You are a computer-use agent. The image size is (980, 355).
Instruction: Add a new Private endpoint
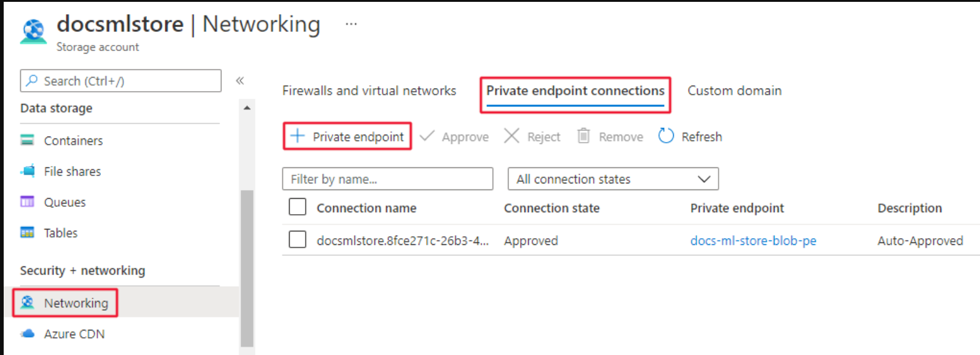pos(347,136)
